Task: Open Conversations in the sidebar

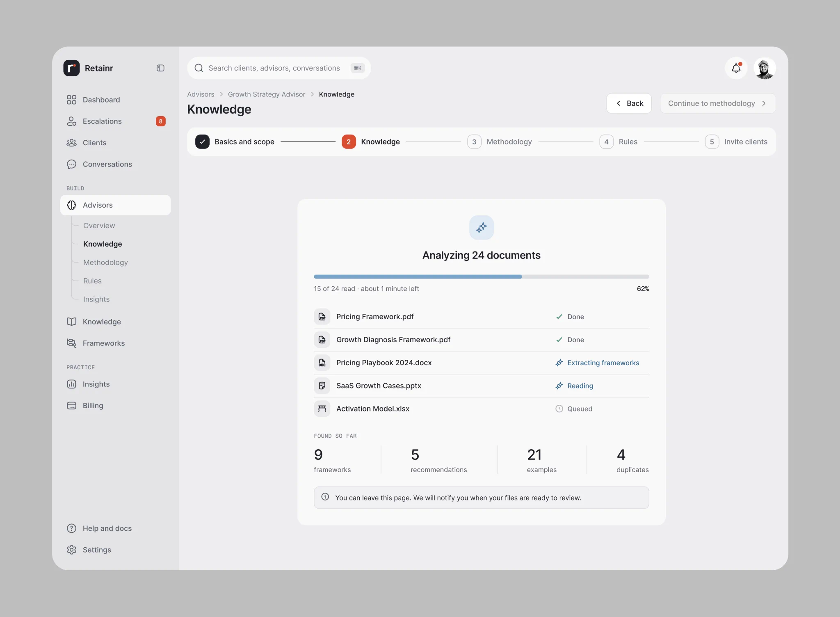Action: click(x=115, y=164)
